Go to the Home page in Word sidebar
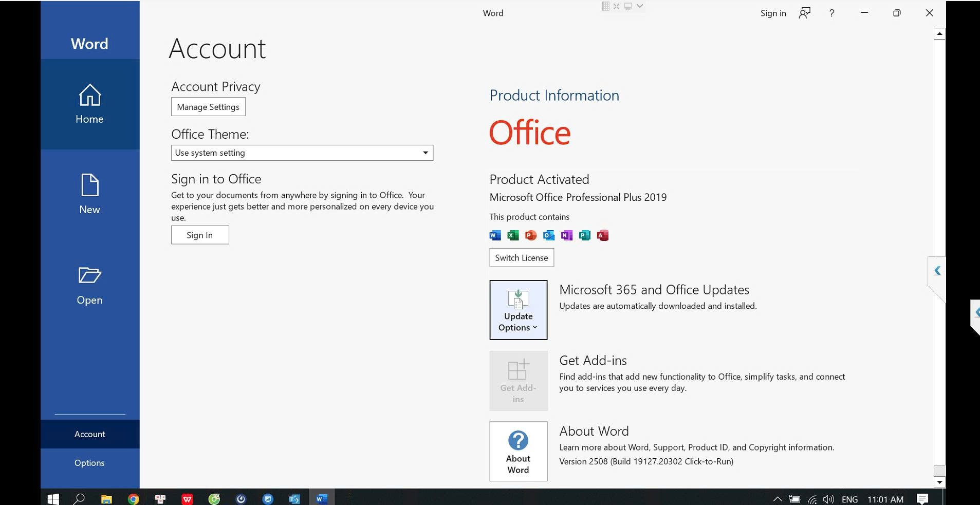Screen dimensions: 980x505 click(89, 104)
